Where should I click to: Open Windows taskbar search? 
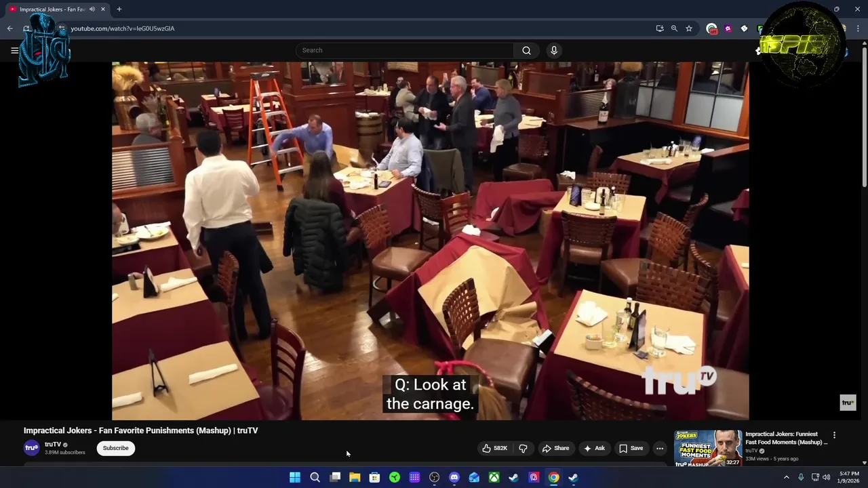pyautogui.click(x=315, y=477)
